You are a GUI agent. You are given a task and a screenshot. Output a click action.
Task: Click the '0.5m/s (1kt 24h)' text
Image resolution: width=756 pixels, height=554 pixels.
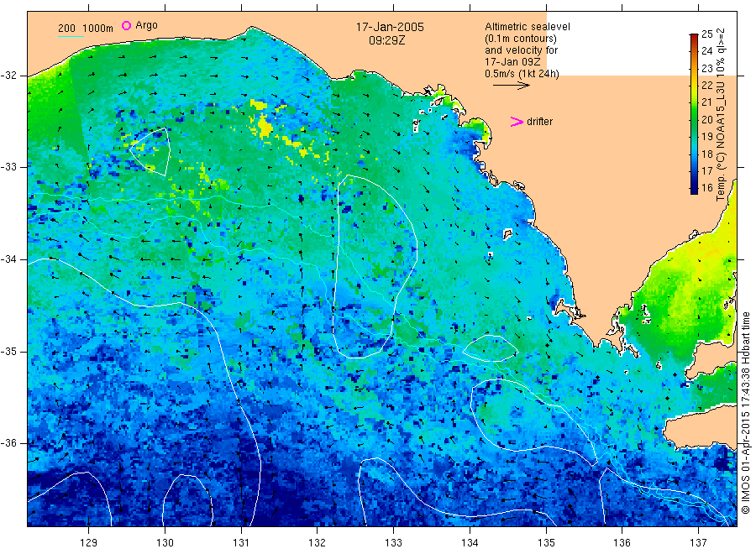[x=522, y=74]
